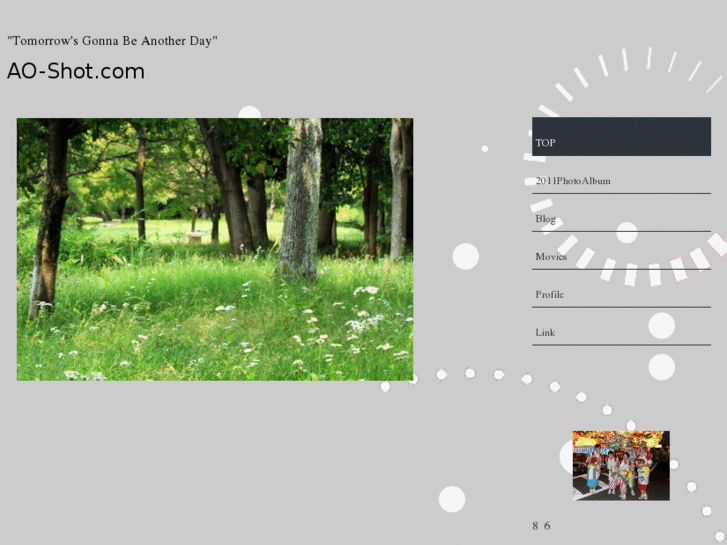Open the Profile page
The width and height of the screenshot is (727, 545).
[x=621, y=289]
